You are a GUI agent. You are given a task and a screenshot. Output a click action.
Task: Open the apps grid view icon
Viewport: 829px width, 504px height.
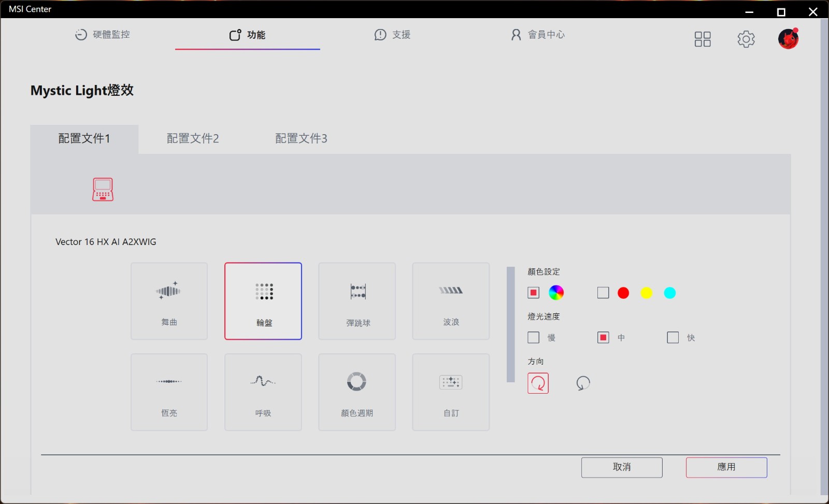pyautogui.click(x=703, y=39)
